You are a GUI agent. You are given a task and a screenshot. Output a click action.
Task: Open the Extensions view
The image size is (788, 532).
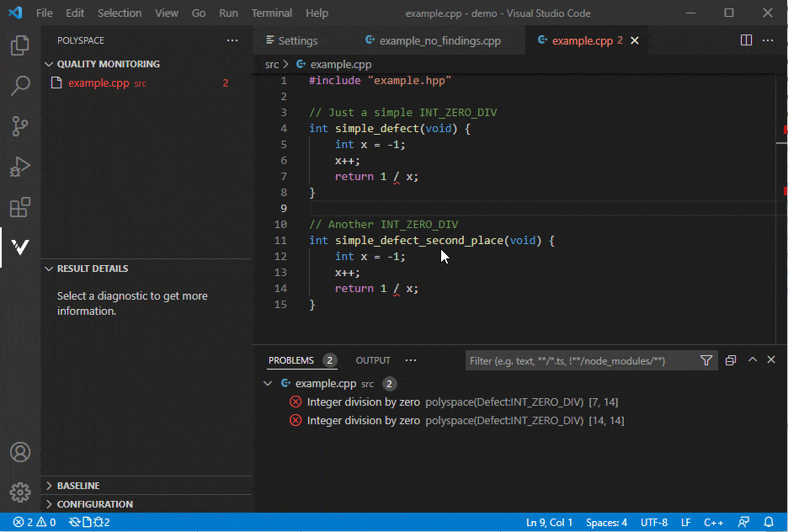pyautogui.click(x=20, y=207)
